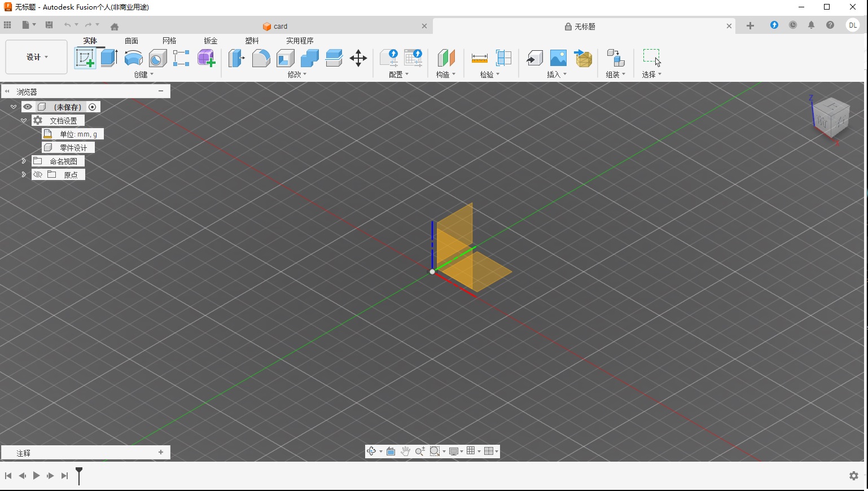The height and width of the screenshot is (491, 868).
Task: Activate the Extrude tool
Action: (x=108, y=58)
